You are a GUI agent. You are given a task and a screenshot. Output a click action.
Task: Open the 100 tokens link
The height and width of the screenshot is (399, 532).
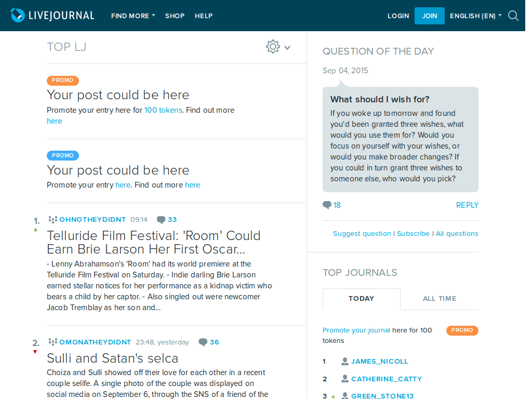(163, 110)
